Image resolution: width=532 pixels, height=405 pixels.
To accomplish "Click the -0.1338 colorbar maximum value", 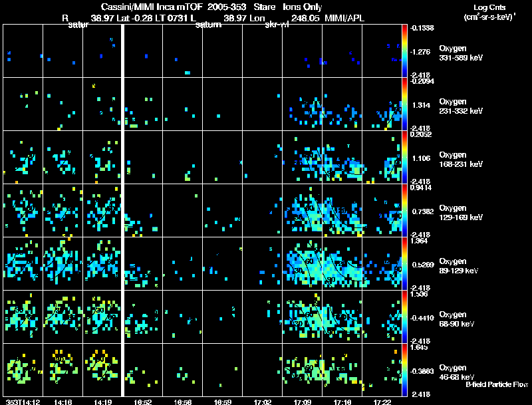I will [x=422, y=28].
